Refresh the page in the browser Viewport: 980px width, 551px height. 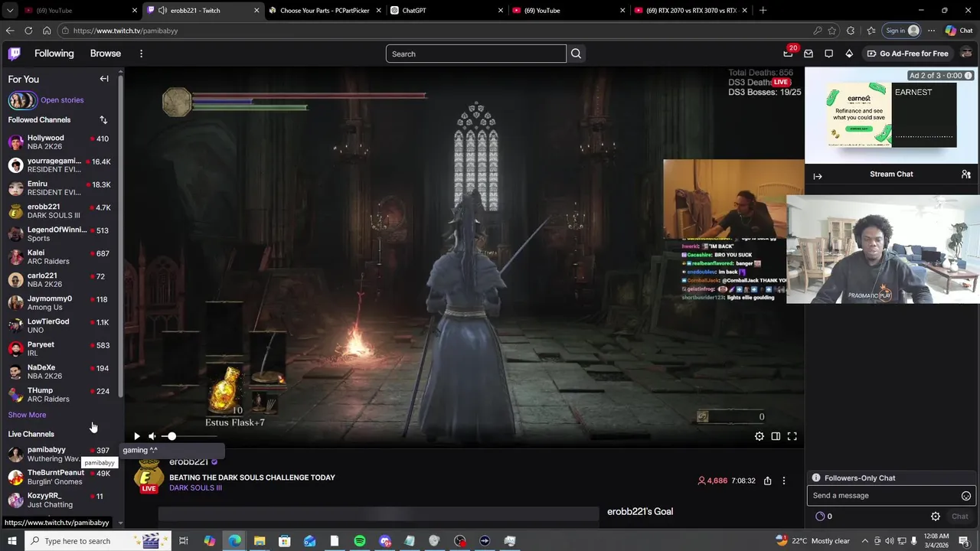coord(28,31)
